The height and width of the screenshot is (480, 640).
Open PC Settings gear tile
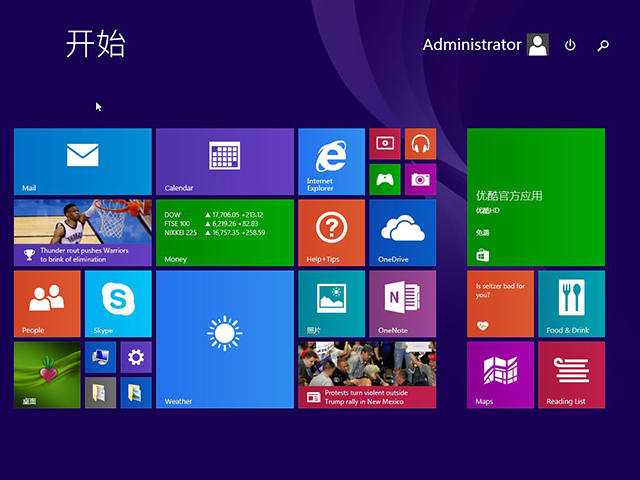[x=136, y=357]
